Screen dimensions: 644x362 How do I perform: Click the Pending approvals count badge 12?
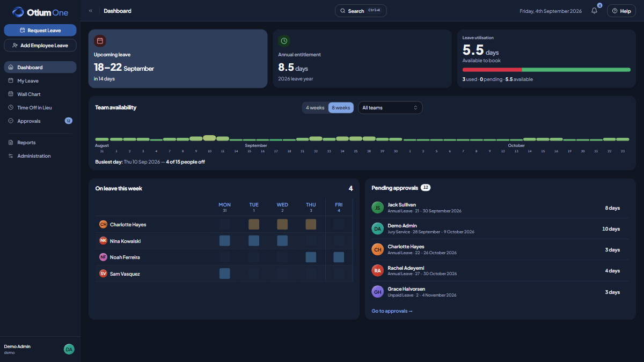(426, 188)
